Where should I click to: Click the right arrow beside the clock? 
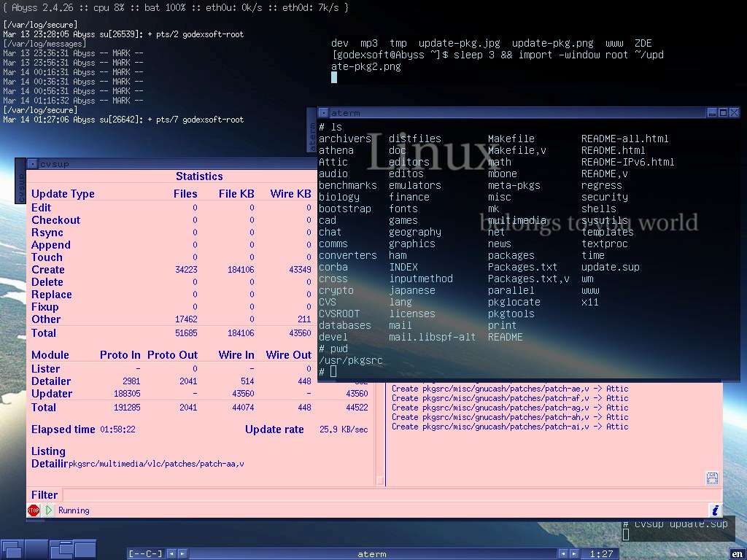tap(575, 554)
